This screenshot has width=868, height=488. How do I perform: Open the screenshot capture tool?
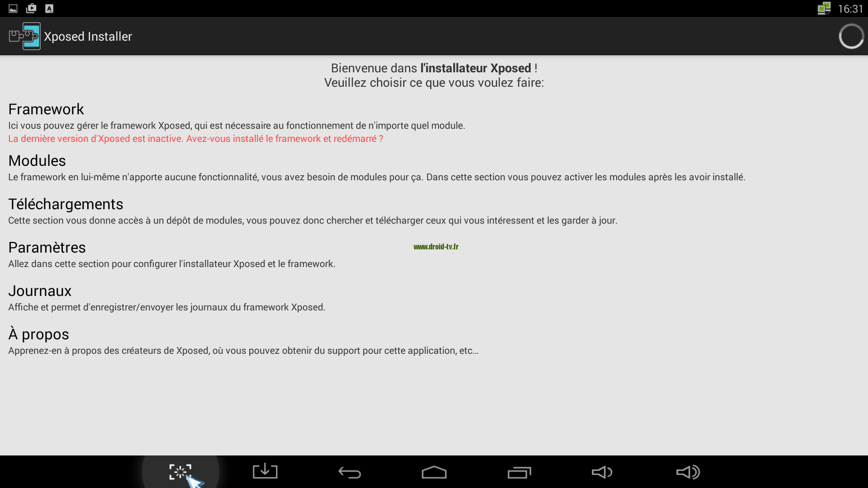180,471
